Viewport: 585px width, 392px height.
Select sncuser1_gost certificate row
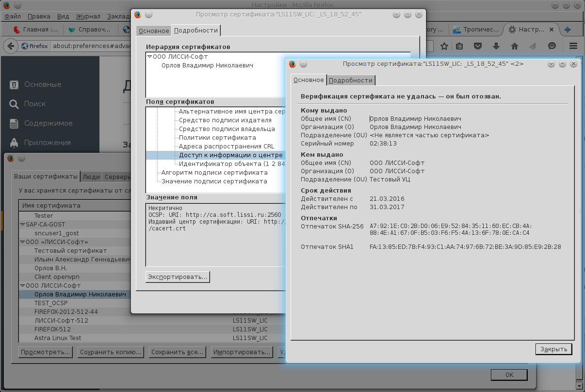[56, 233]
